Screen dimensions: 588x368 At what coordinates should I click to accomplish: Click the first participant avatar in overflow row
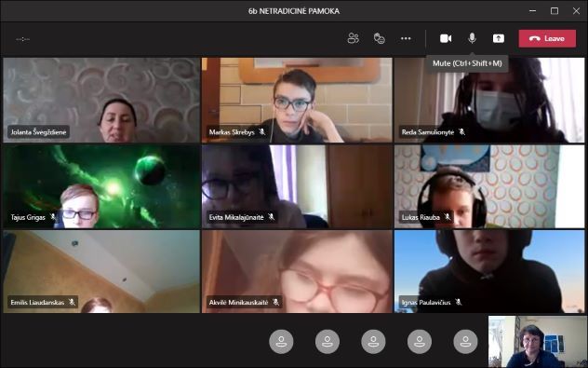(x=281, y=341)
